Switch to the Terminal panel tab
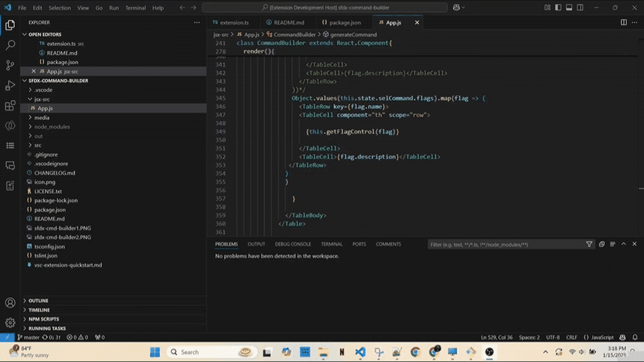This screenshot has height=362, width=644. 332,244
